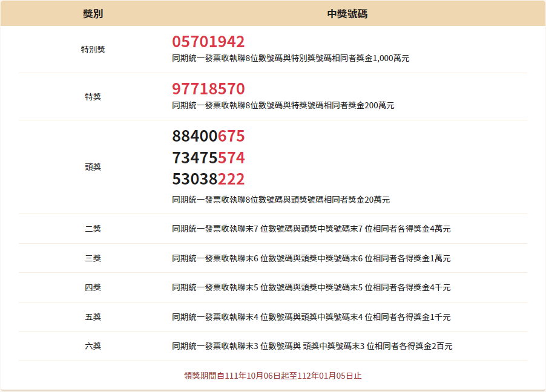Click the 三獎 description with 1萬元
Image resolution: width=546 pixels, height=392 pixels.
pos(311,259)
